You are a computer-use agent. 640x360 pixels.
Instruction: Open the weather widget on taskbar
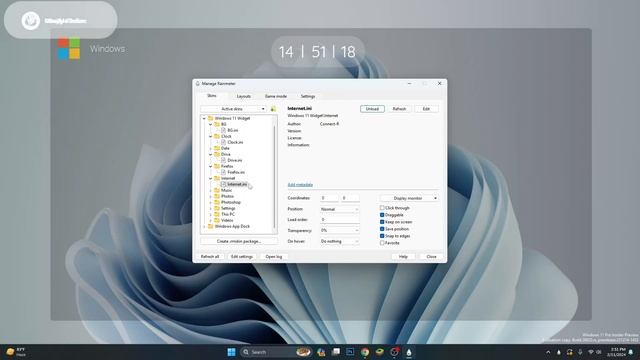(x=16, y=352)
